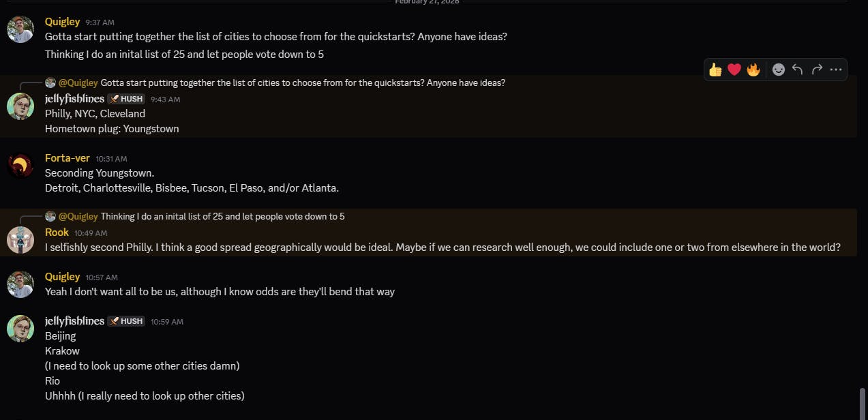Click the Forta-ver username
Screen dimensions: 868x420
point(68,158)
